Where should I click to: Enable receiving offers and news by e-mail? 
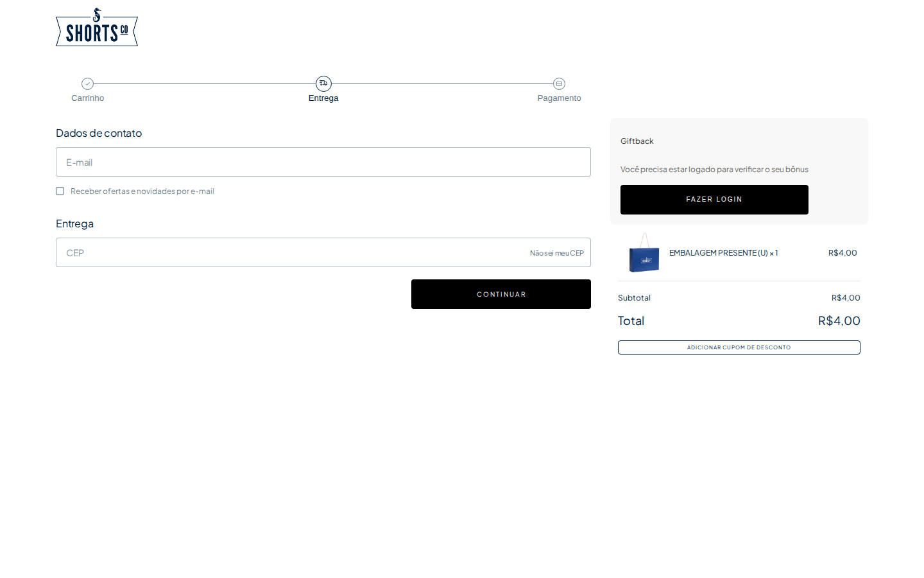click(60, 191)
